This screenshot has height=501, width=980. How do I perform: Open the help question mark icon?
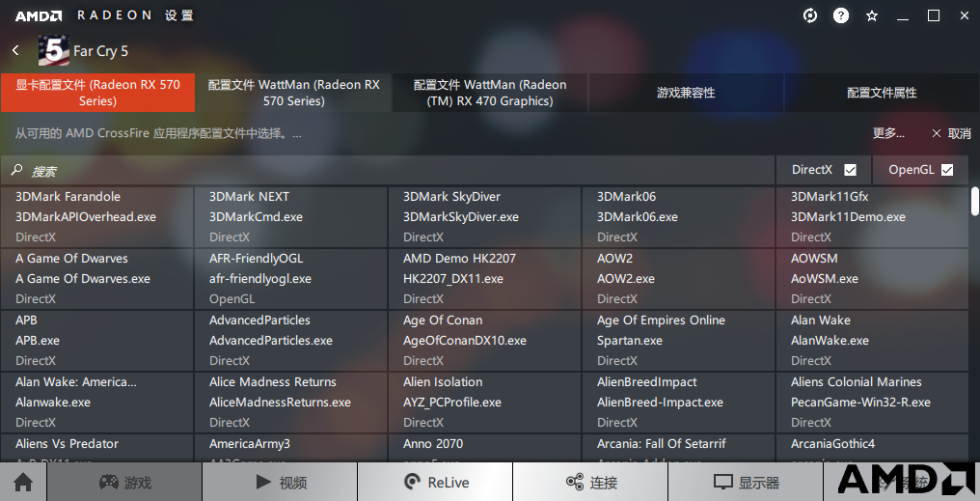841,15
